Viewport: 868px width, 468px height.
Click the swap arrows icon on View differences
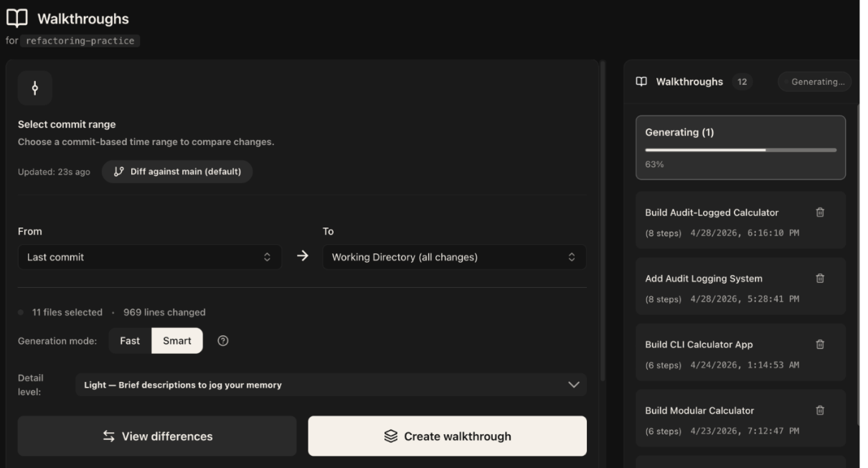(109, 436)
